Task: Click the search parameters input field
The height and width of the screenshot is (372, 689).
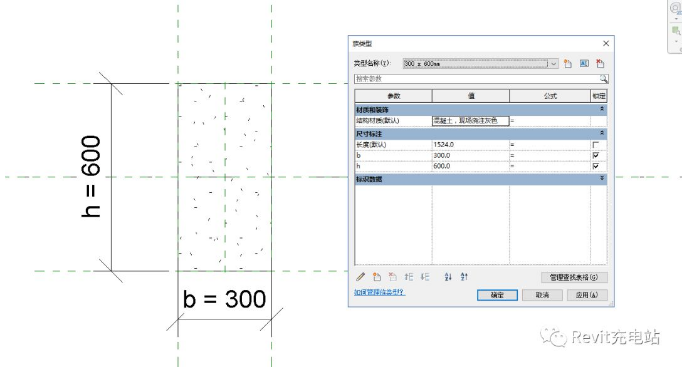Action: point(477,79)
